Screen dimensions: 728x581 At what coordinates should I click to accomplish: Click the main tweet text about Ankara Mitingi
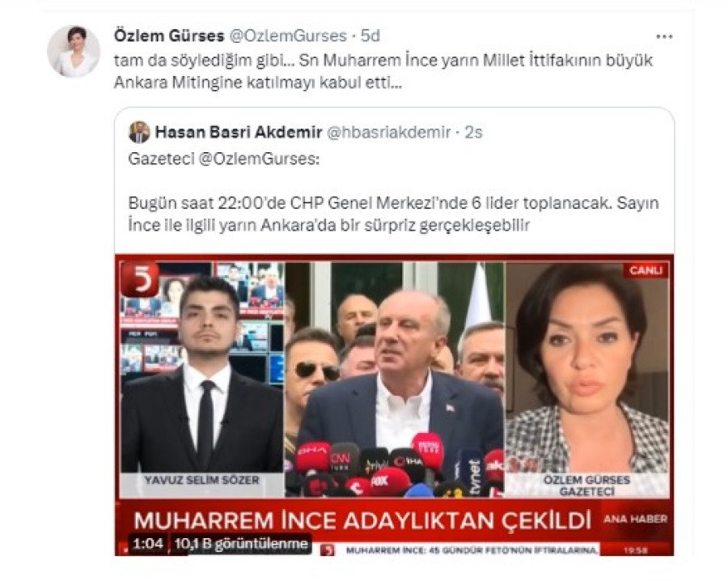click(383, 71)
